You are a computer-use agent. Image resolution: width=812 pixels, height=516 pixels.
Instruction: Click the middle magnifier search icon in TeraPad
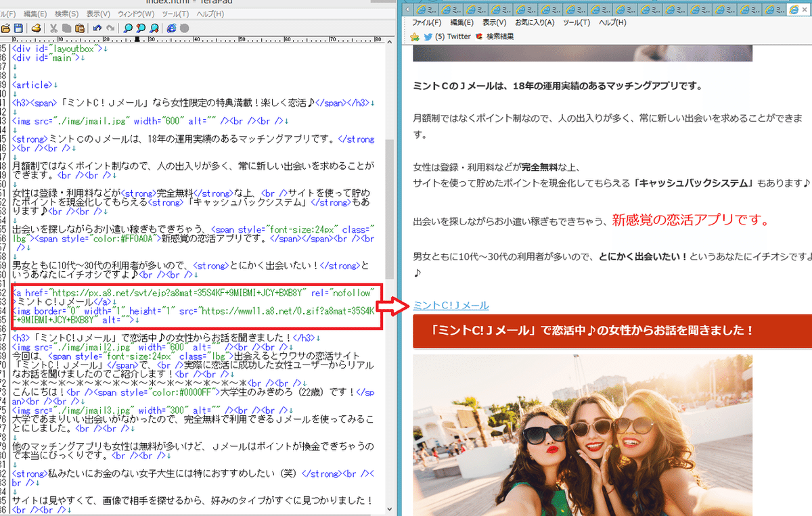(141, 28)
